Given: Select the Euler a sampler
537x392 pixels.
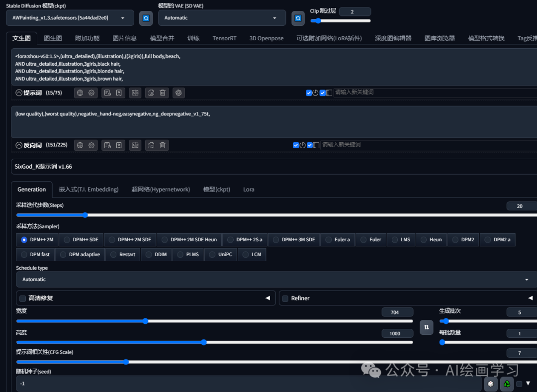Looking at the screenshot, I should (338, 239).
